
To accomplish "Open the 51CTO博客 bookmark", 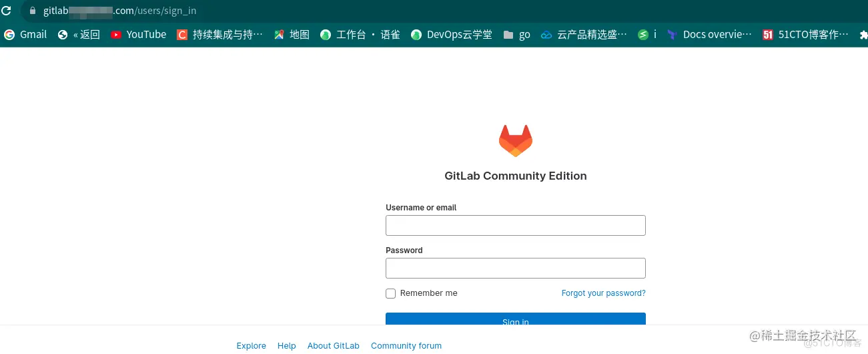I will [x=806, y=35].
